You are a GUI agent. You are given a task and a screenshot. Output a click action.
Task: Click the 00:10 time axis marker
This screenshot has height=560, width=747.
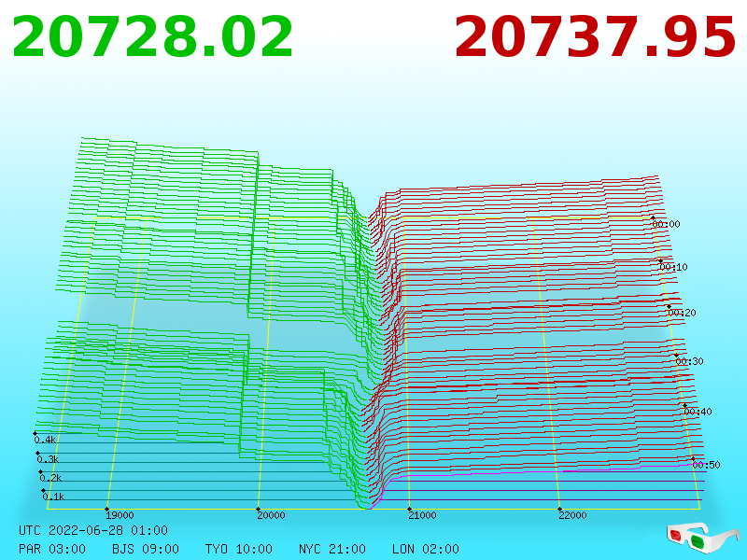tap(673, 267)
